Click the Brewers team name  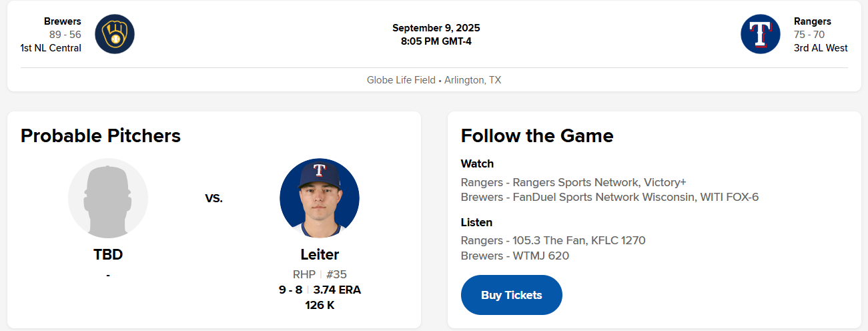[x=63, y=21]
